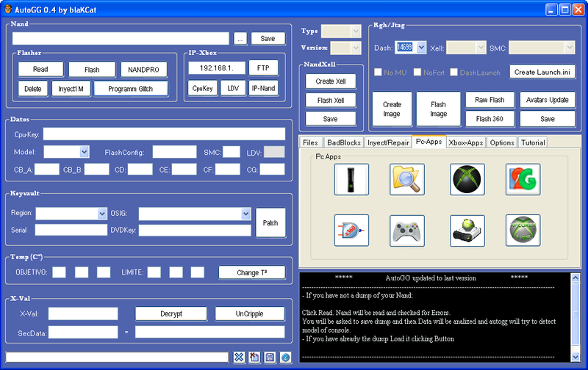Screen dimensions: 588x370
Task: Click the Patch button in Keyvault
Action: pyautogui.click(x=270, y=223)
